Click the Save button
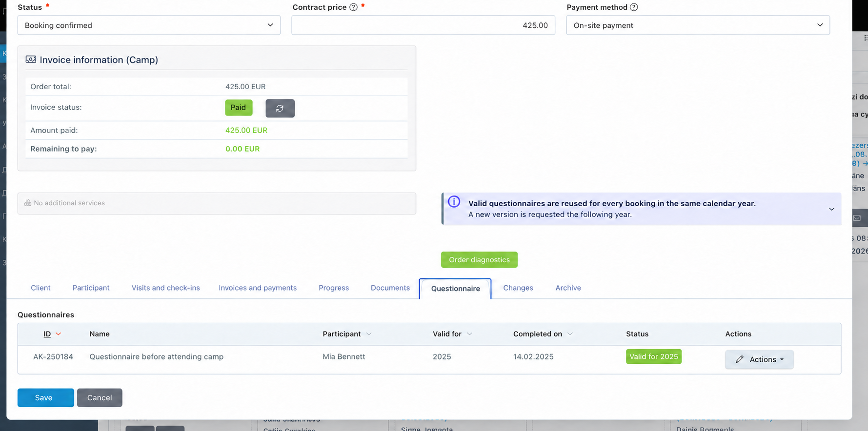Image resolution: width=868 pixels, height=431 pixels. [x=46, y=398]
